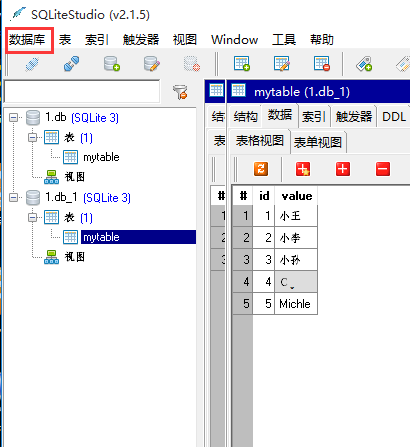Switch to the DDL tab

[394, 117]
